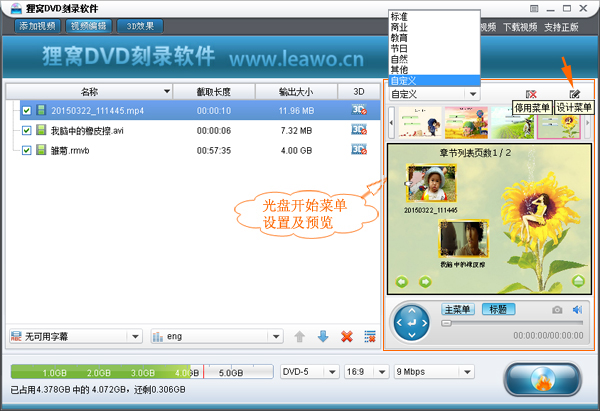
Task: Click the 添加视频 toolbar button
Action: [38, 26]
